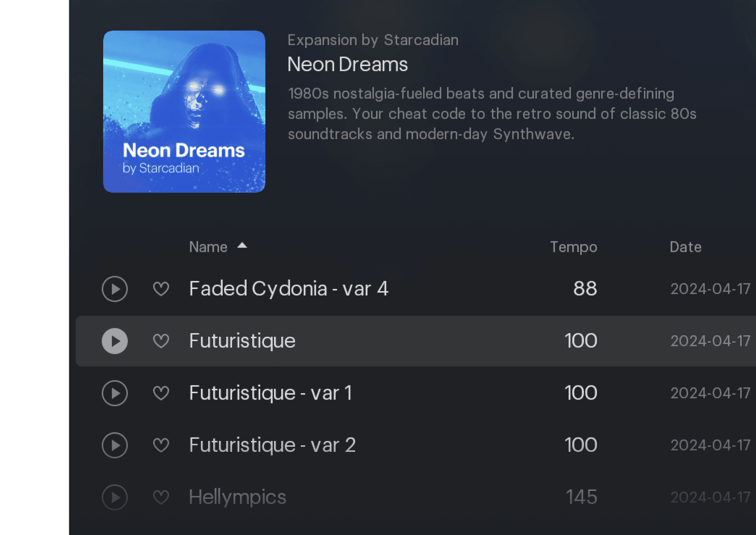This screenshot has height=535, width=756.
Task: Select the Futuristique - var 2 row name
Action: [x=272, y=445]
